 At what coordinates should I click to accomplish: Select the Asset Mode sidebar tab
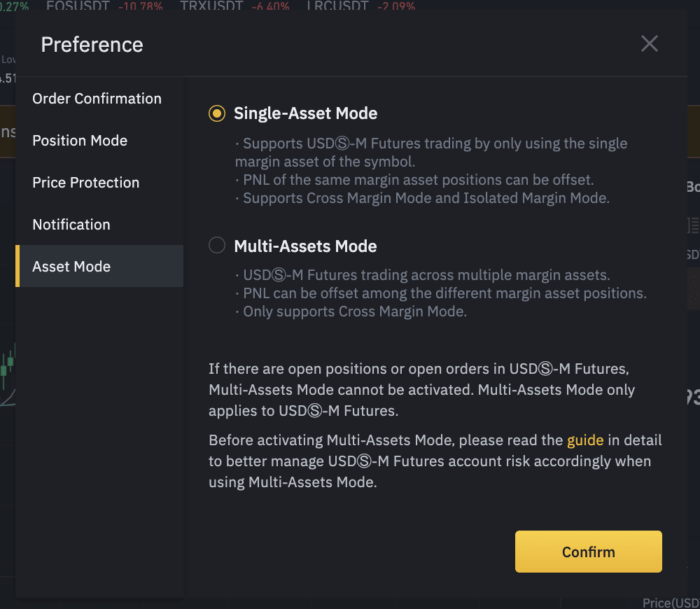point(99,266)
